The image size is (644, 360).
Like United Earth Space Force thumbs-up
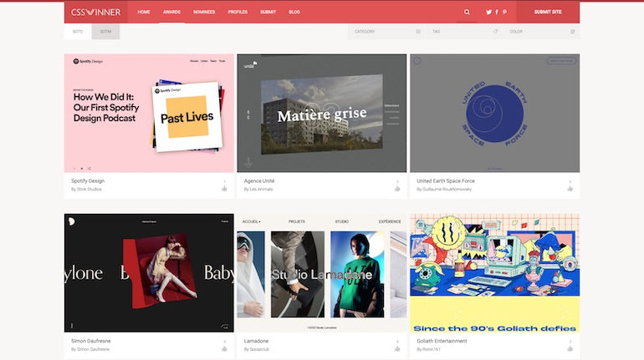tap(570, 189)
